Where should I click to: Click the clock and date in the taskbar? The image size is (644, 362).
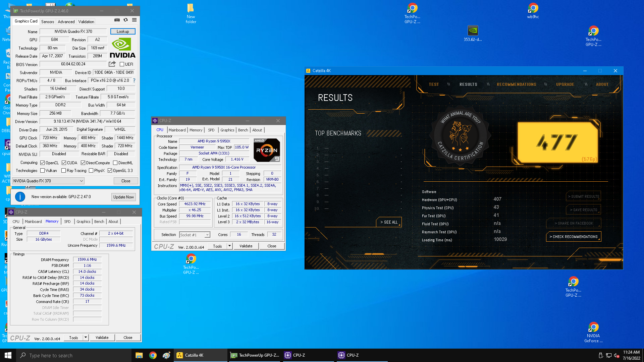click(632, 355)
